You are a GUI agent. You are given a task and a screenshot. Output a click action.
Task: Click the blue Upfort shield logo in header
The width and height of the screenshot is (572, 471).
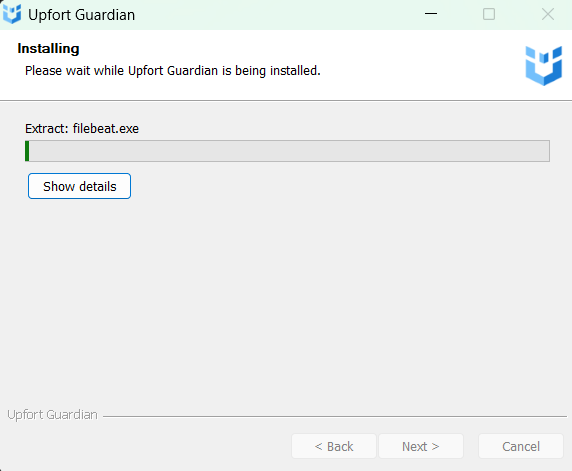click(x=544, y=66)
